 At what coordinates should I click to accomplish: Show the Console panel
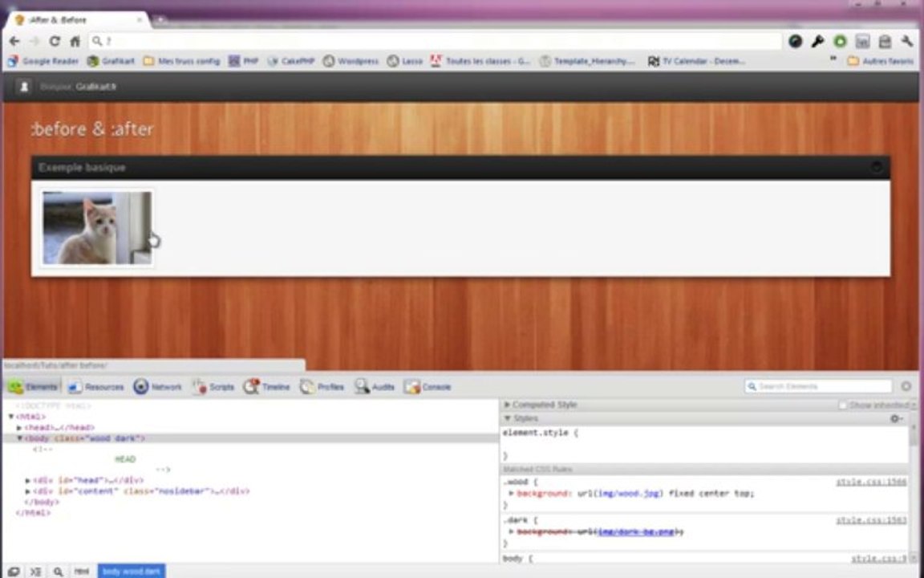tap(428, 387)
